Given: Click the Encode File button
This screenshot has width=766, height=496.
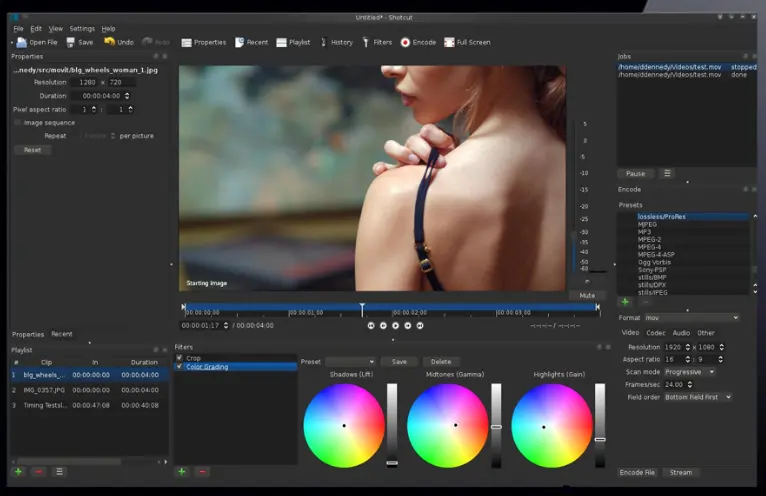Looking at the screenshot, I should 637,472.
